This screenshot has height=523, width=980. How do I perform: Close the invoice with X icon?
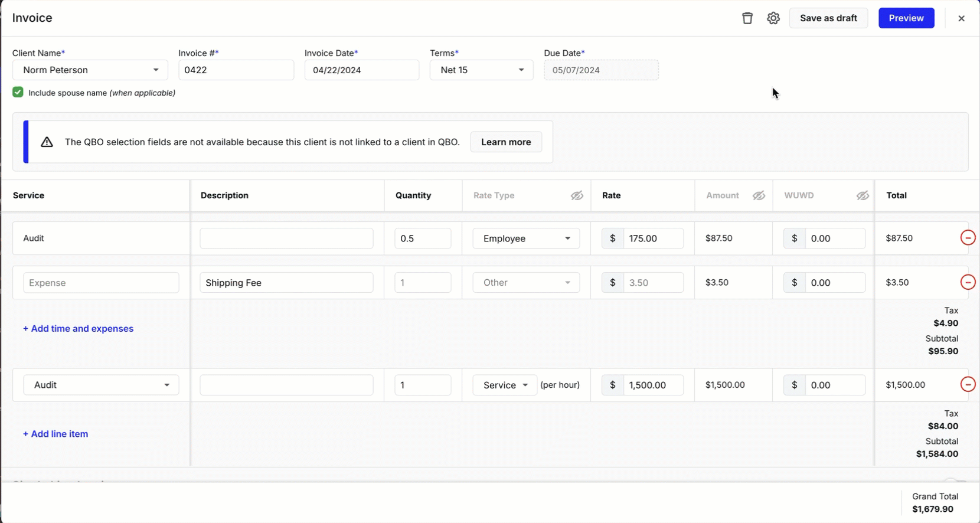pyautogui.click(x=961, y=18)
